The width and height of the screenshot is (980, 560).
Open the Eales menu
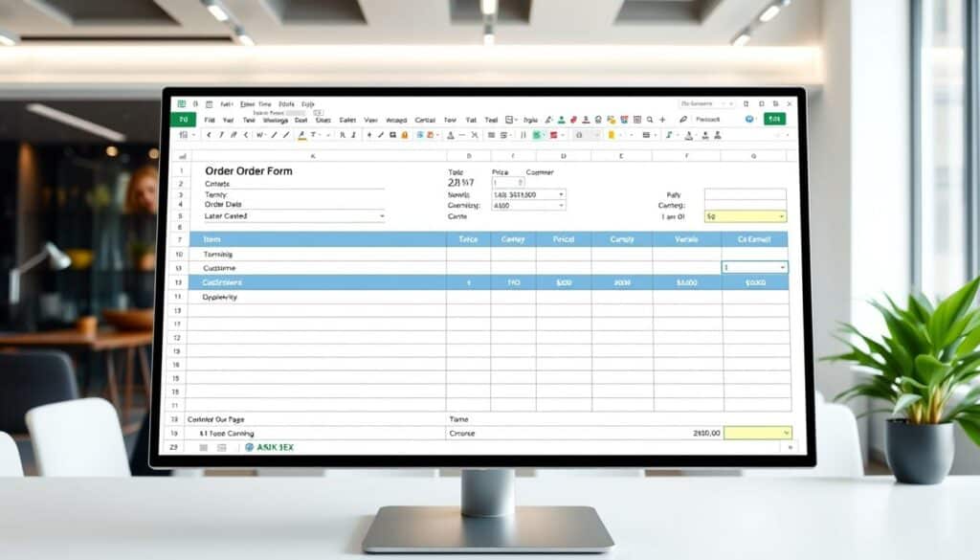[347, 120]
